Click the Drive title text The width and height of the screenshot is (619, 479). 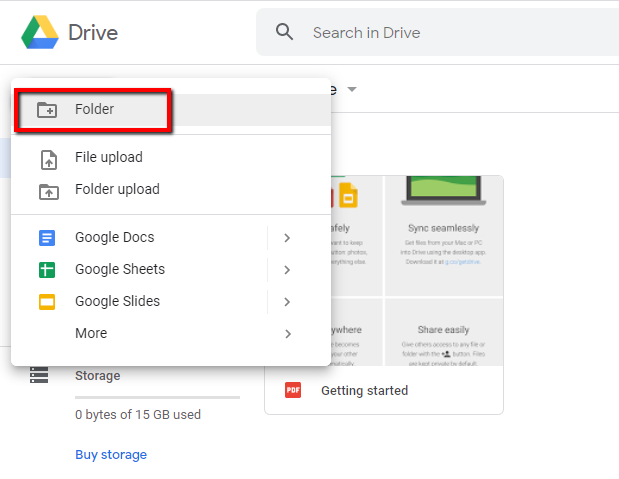point(93,32)
